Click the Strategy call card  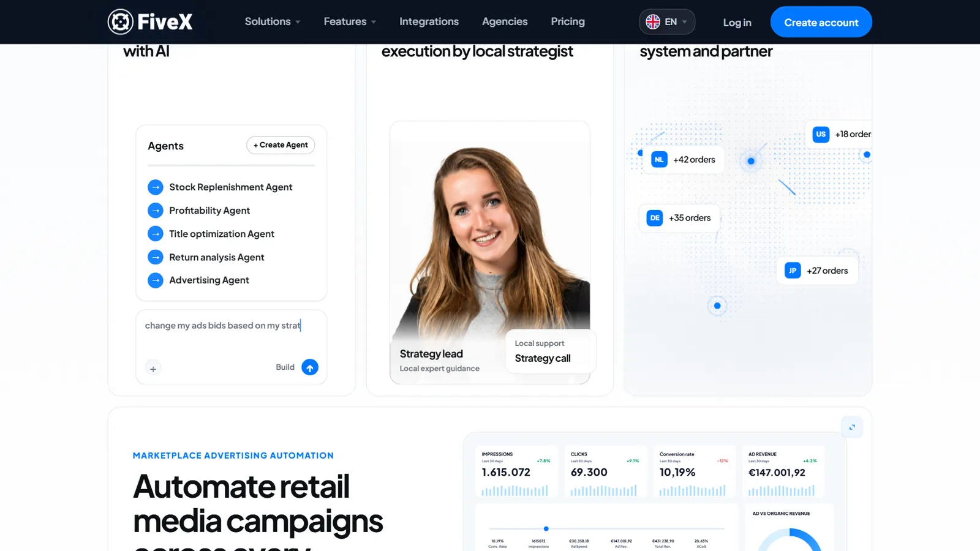coord(550,351)
